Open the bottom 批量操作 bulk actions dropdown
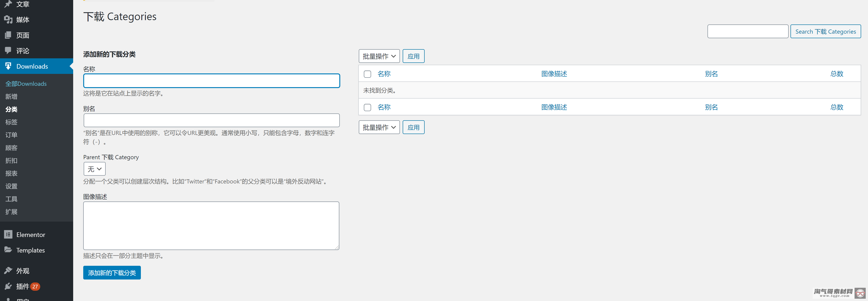This screenshot has height=301, width=868. (379, 127)
